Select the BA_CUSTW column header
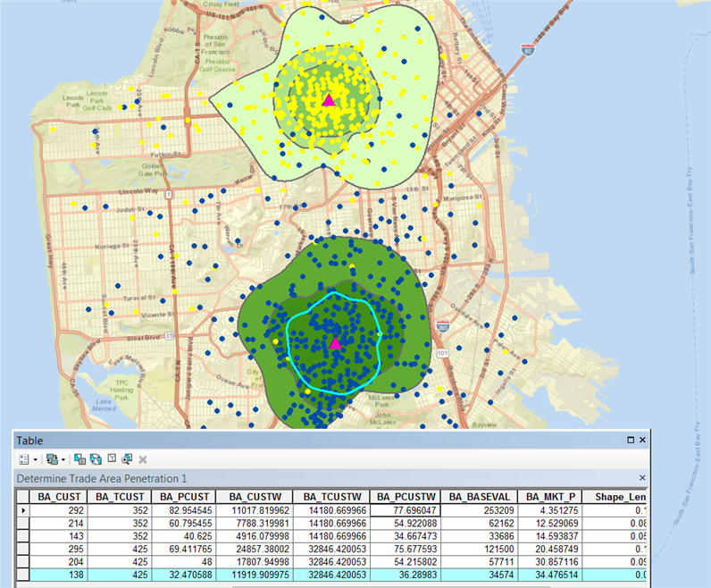The image size is (711, 588). point(255,497)
